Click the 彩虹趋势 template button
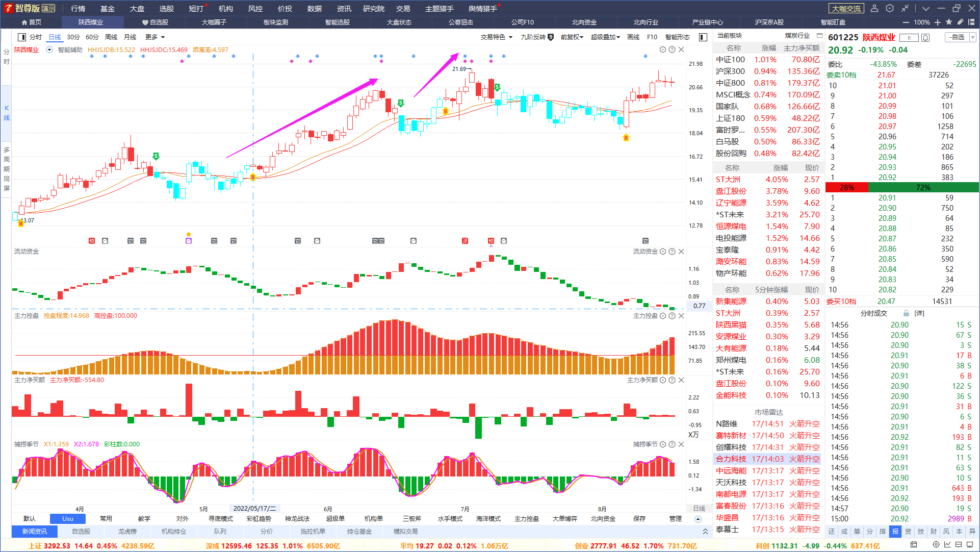This screenshot has width=980, height=552. (x=259, y=519)
